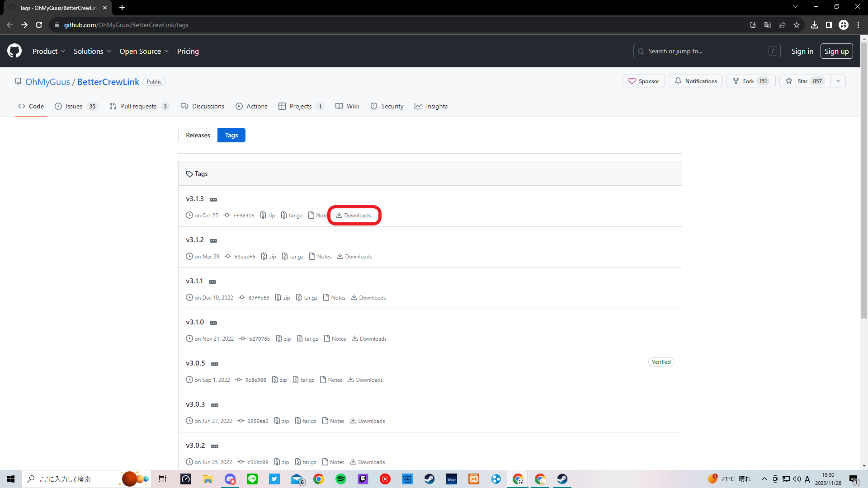Open the Twitch taskbar icon

pyautogui.click(x=363, y=479)
